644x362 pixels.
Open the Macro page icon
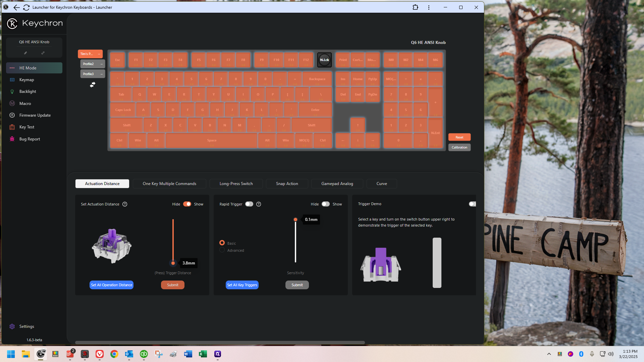click(12, 104)
